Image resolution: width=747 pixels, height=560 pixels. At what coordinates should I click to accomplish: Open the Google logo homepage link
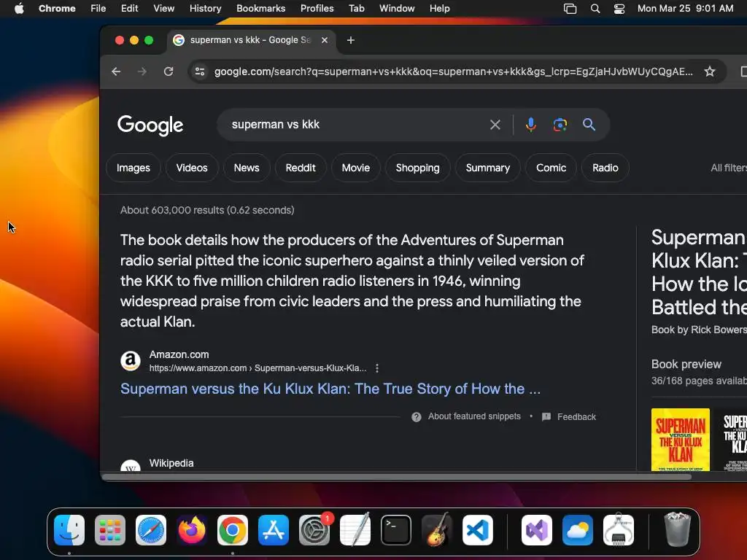point(150,125)
